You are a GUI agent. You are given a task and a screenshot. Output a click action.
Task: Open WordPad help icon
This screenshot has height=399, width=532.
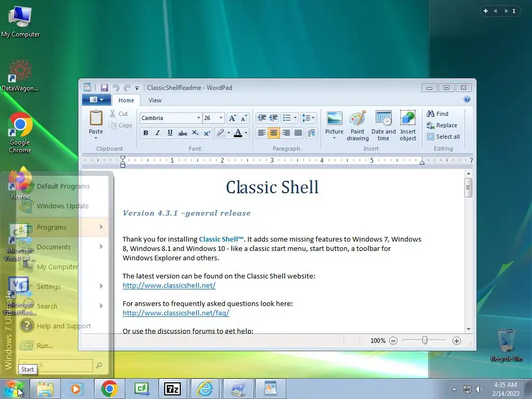467,99
